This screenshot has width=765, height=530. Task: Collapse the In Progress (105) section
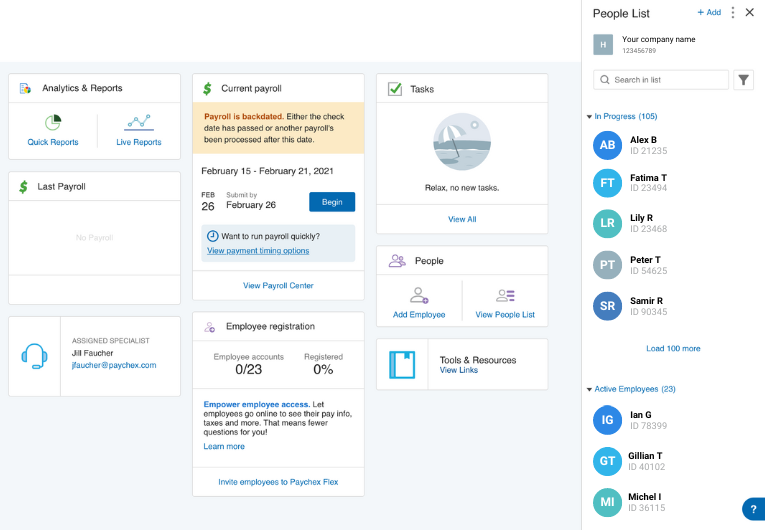tap(590, 117)
